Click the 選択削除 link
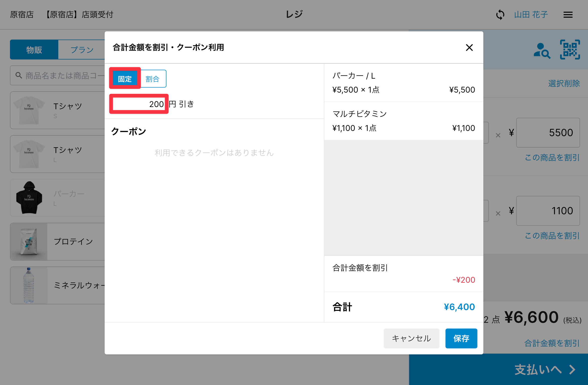The height and width of the screenshot is (385, 588). tap(564, 83)
